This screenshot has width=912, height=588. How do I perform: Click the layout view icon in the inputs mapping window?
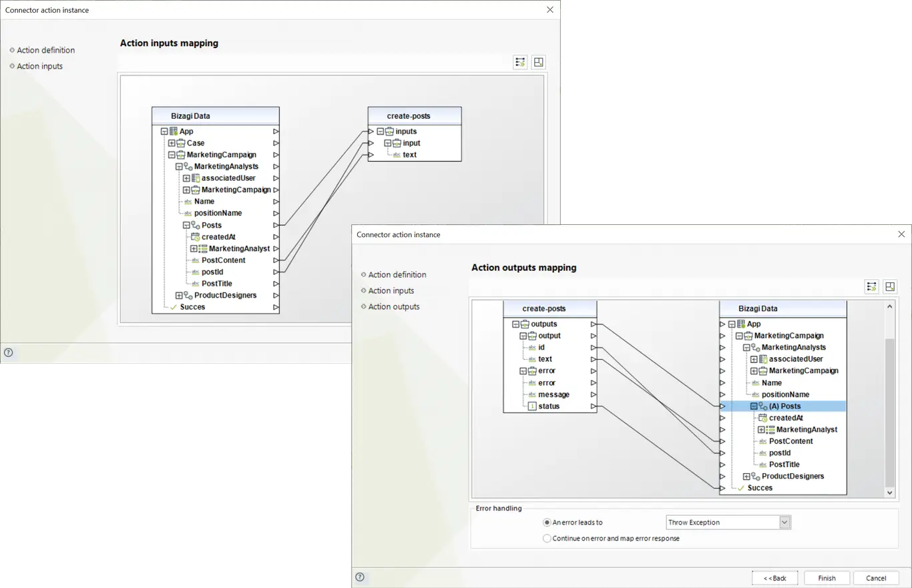[x=539, y=62]
